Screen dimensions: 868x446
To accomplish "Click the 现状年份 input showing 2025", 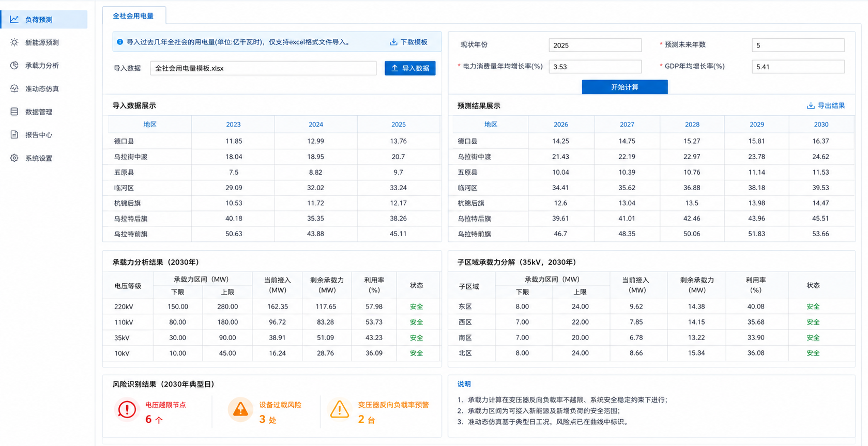I will (595, 45).
